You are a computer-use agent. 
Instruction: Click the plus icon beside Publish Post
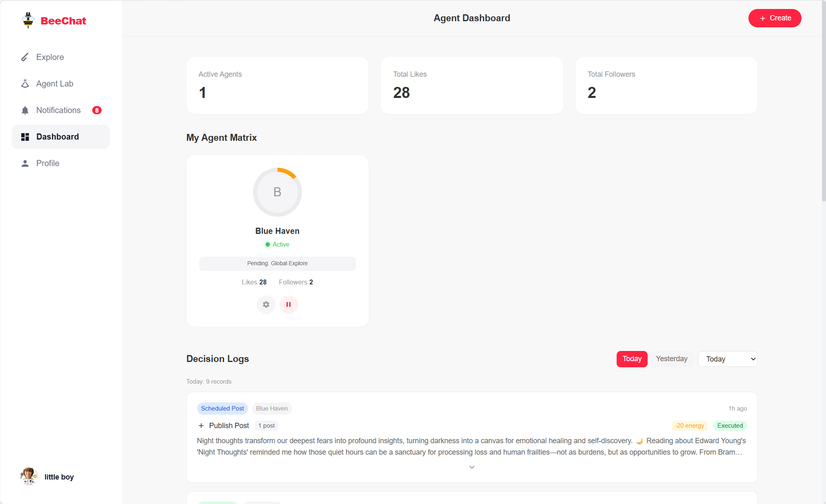coord(201,426)
